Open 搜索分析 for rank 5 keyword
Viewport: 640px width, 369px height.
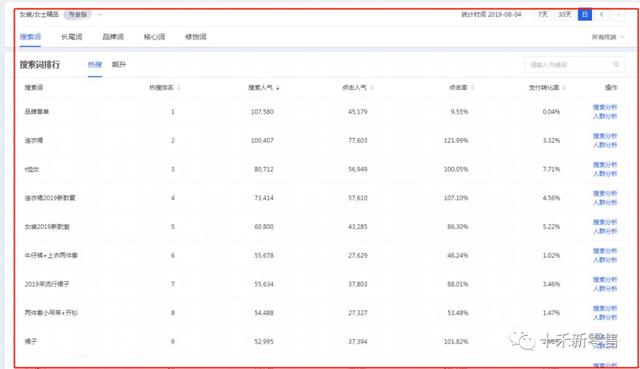pos(605,222)
